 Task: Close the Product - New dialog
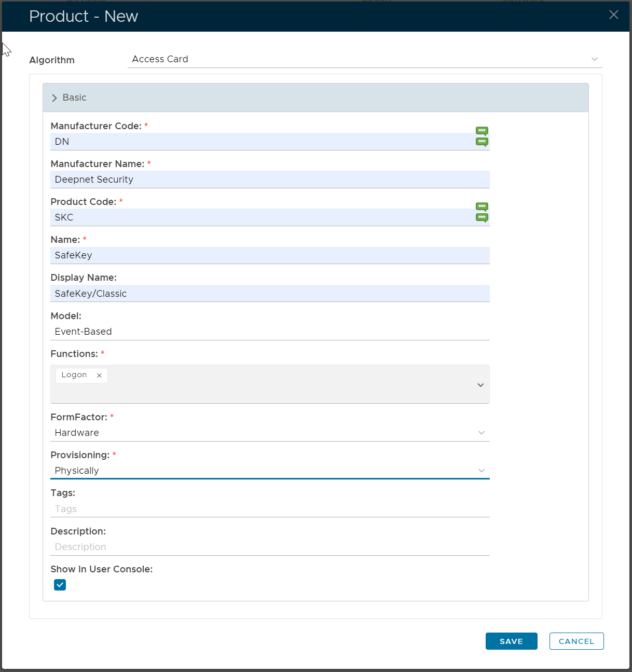coord(613,15)
